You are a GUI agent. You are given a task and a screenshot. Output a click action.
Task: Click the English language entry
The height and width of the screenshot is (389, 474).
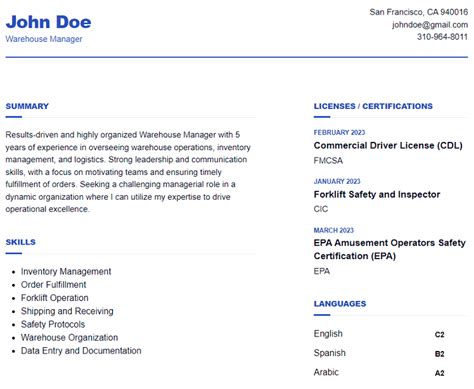coord(328,334)
